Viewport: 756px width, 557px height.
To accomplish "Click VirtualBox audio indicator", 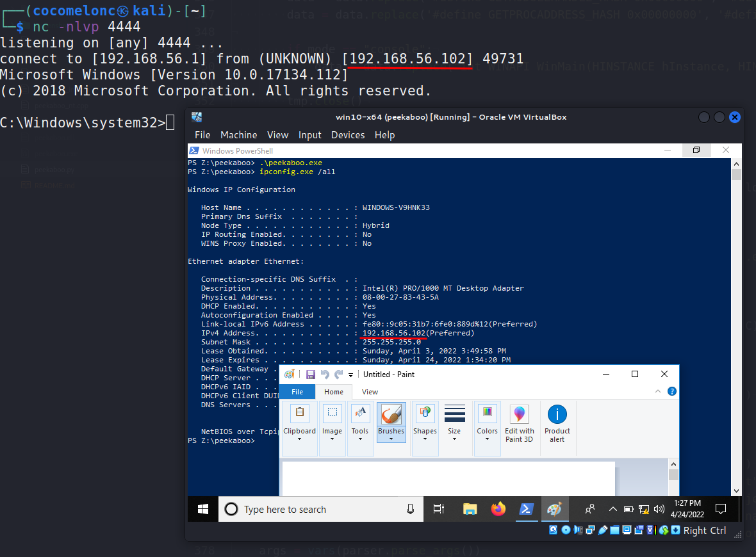I will click(579, 530).
